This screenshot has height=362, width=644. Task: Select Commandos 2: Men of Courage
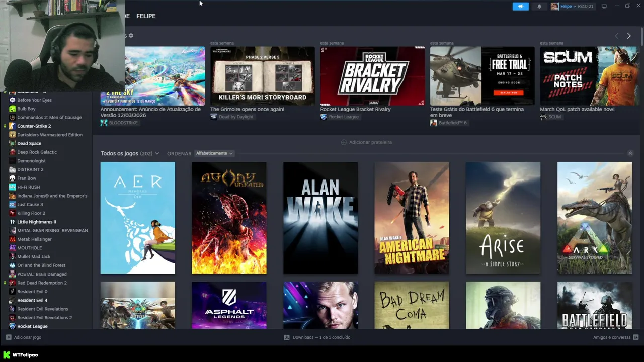(x=49, y=117)
